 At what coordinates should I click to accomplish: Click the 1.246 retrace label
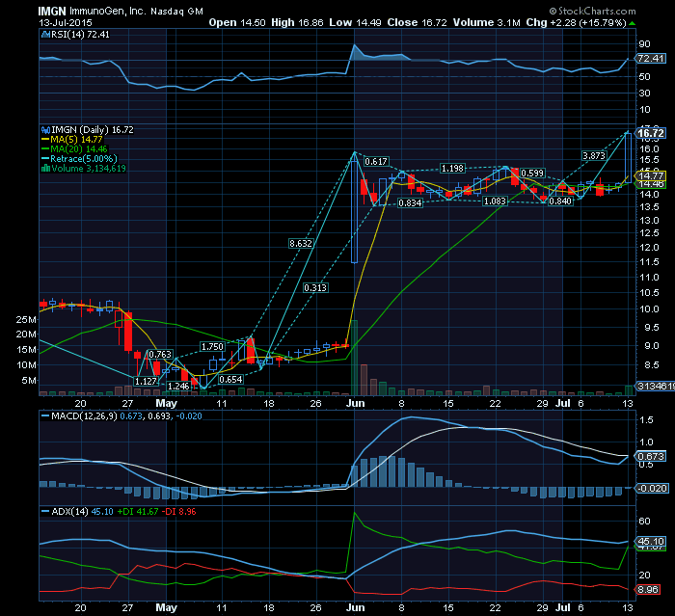click(x=178, y=387)
